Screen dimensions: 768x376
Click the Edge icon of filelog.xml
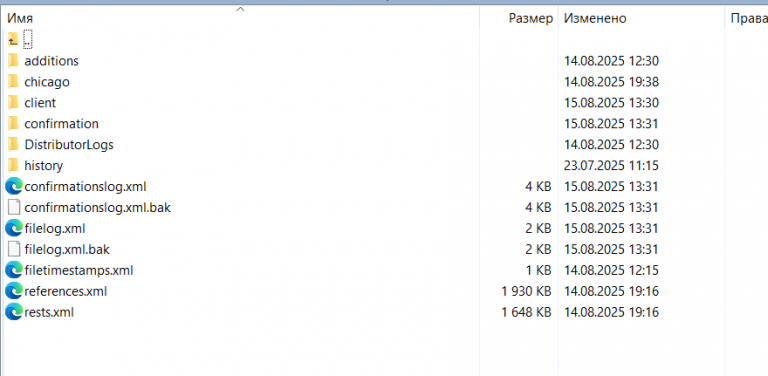click(14, 229)
